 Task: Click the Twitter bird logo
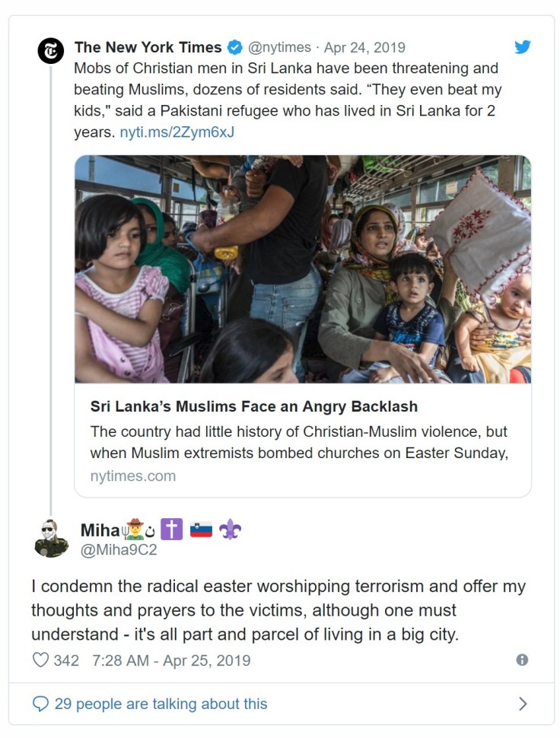522,47
